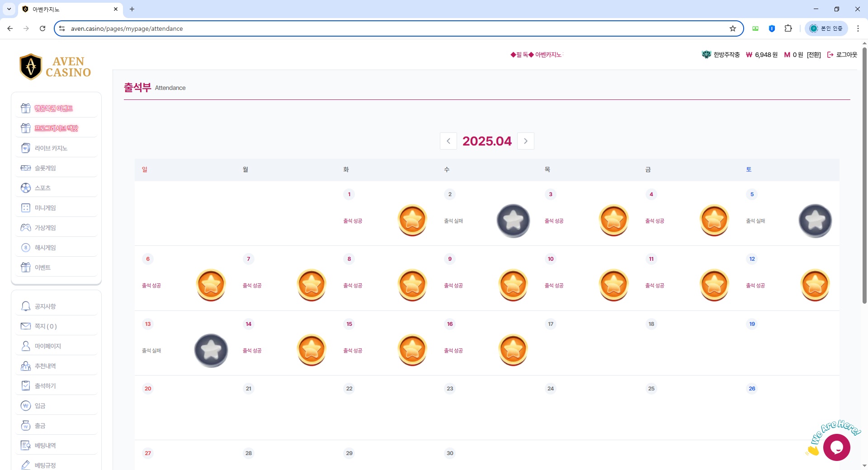The width and height of the screenshot is (868, 470).
Task: Click the gray star on April 13
Action: tap(211, 350)
